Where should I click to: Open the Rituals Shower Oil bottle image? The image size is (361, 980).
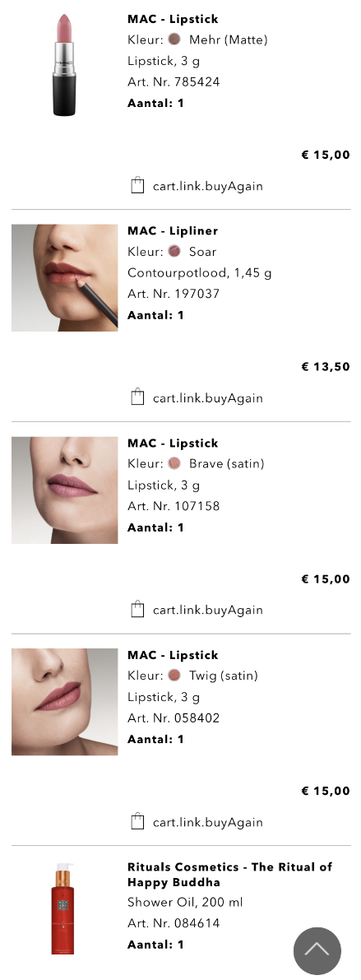pos(62,908)
